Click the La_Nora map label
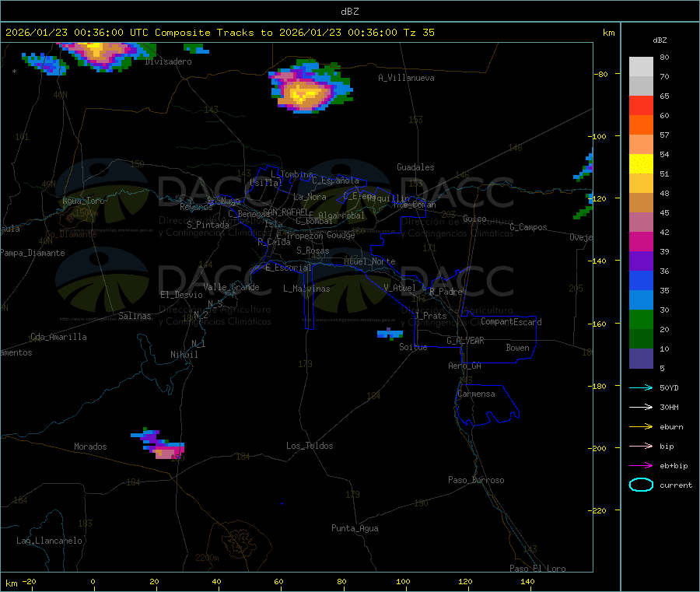The height and width of the screenshot is (592, 700). point(310,197)
